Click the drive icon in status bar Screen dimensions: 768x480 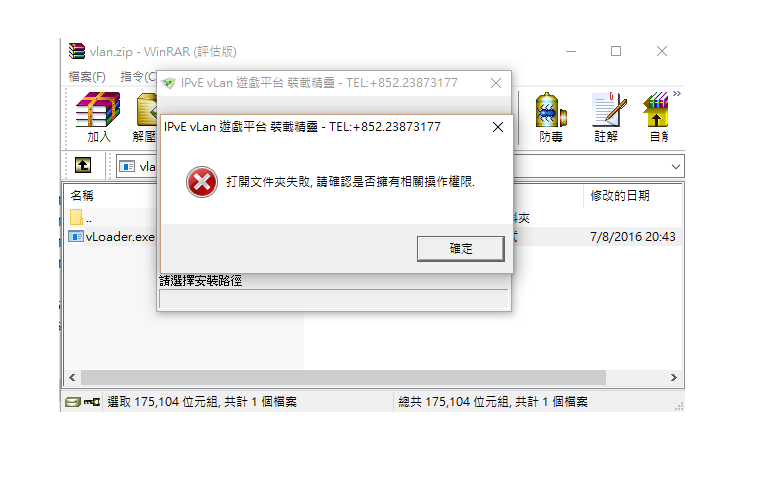72,402
